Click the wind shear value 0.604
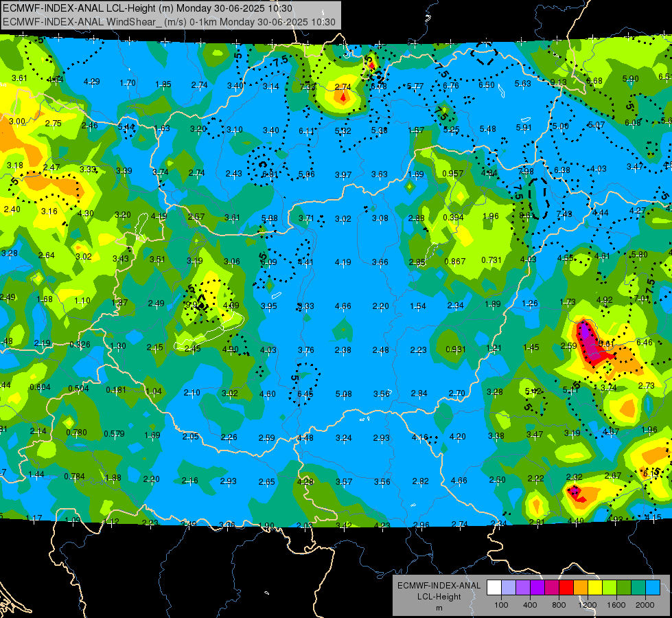The width and height of the screenshot is (672, 618). point(40,387)
